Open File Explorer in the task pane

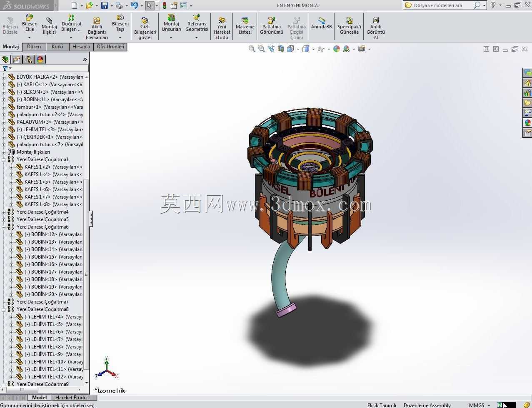(527, 102)
